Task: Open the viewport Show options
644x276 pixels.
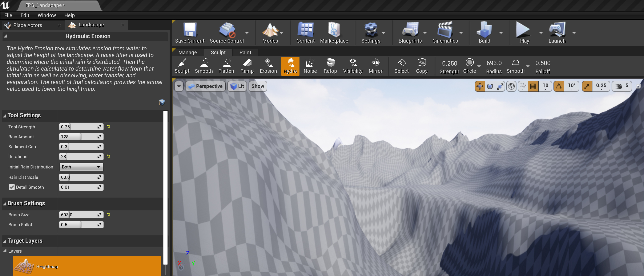Action: point(258,86)
